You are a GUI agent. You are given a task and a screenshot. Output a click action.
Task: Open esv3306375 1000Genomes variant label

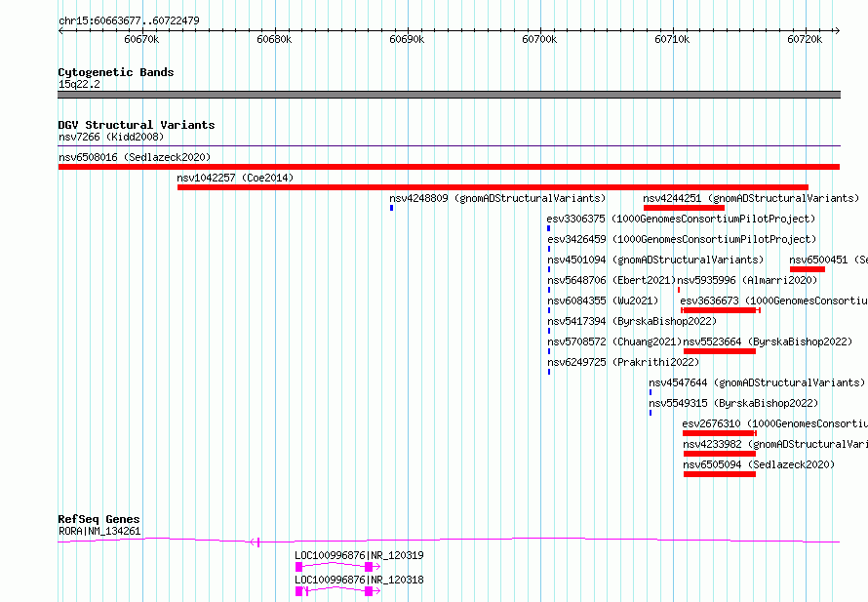tap(681, 219)
